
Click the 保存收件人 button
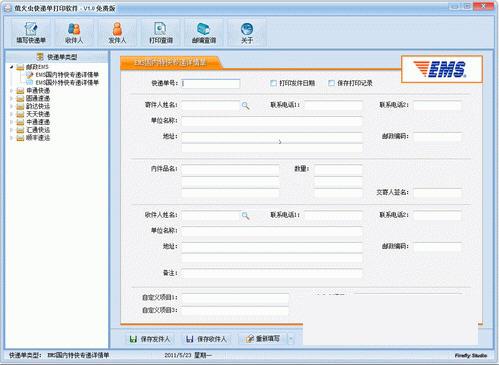[207, 339]
